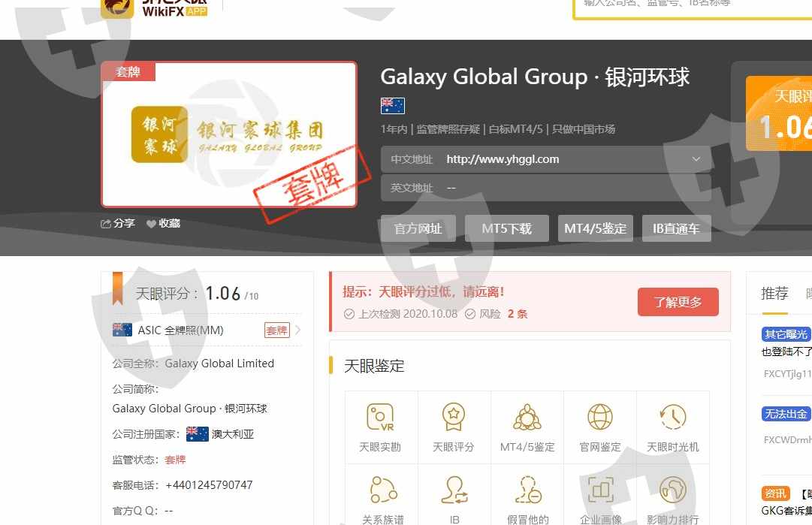This screenshot has width=812, height=525.
Task: Click the Galaxy Global Group · 银河环球 title
Action: (535, 77)
